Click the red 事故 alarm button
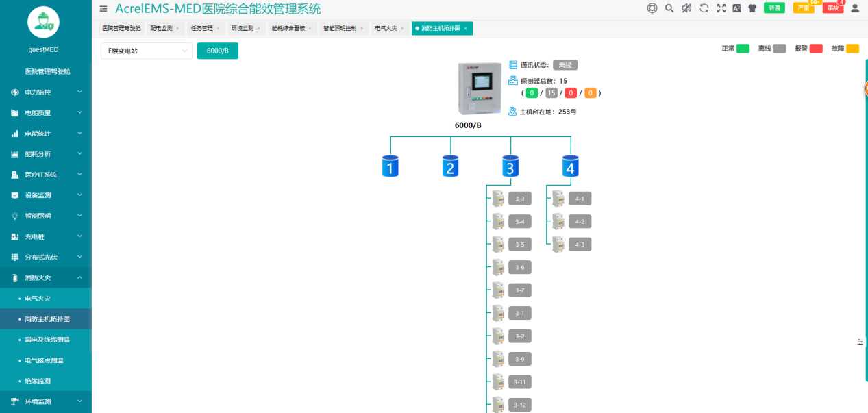The image size is (868, 413). pyautogui.click(x=832, y=8)
